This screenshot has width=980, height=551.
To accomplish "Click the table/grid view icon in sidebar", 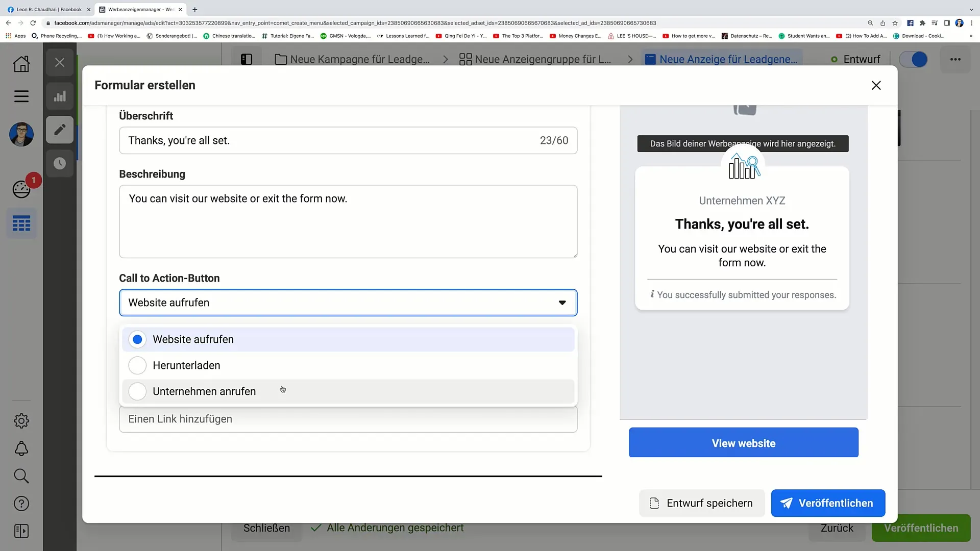I will [21, 224].
